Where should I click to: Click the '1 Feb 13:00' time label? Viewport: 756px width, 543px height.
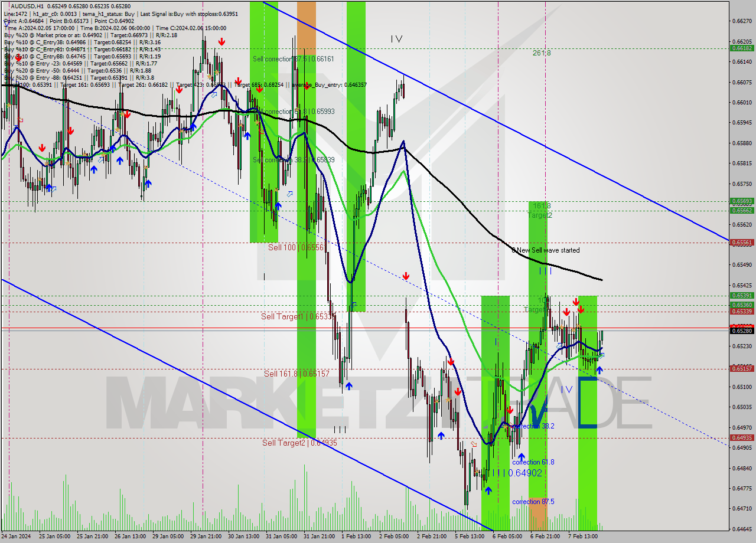click(x=356, y=537)
